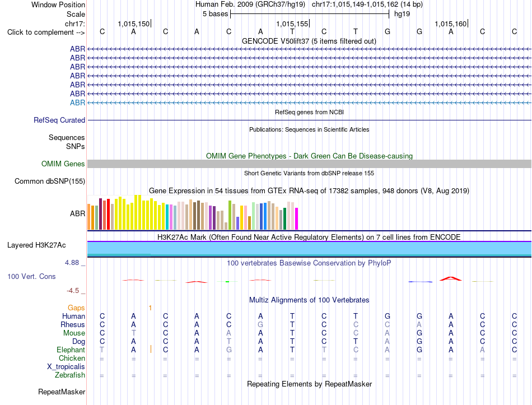Viewport: 532px width, 405px height.
Task: Click 'Click to complement -->' to complement bases
Action: point(46,32)
